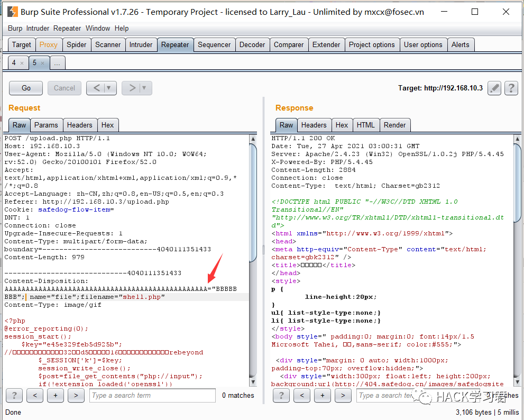Close Repeater tab 4 with its x

[x=22, y=63]
